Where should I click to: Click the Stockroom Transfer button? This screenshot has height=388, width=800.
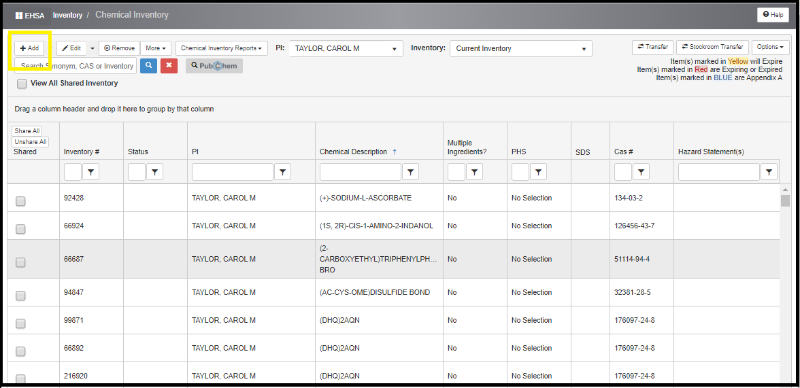click(x=712, y=46)
